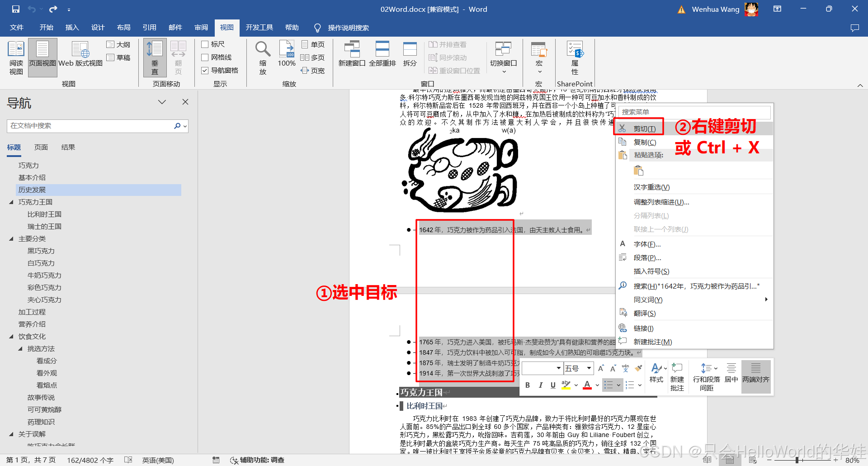Open the text highlight color picker arrow
The image size is (868, 466).
click(x=576, y=385)
